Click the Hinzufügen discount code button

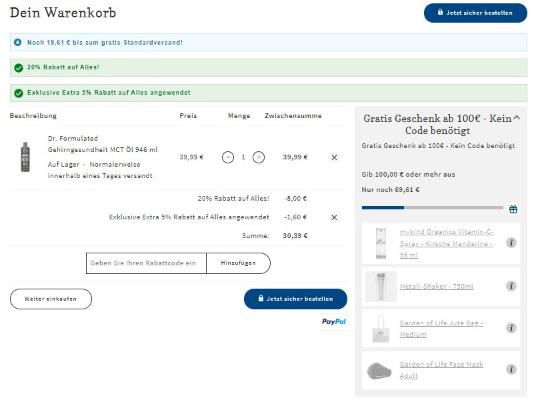[238, 263]
